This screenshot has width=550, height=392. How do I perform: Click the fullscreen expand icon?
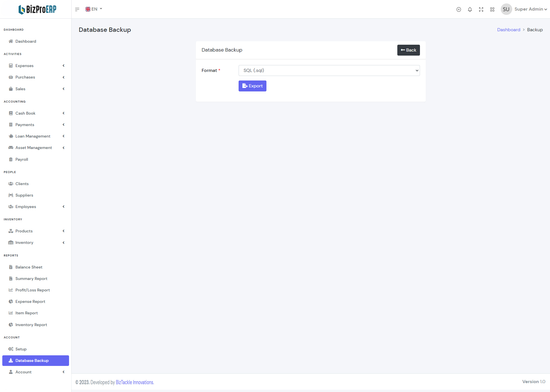[481, 9]
